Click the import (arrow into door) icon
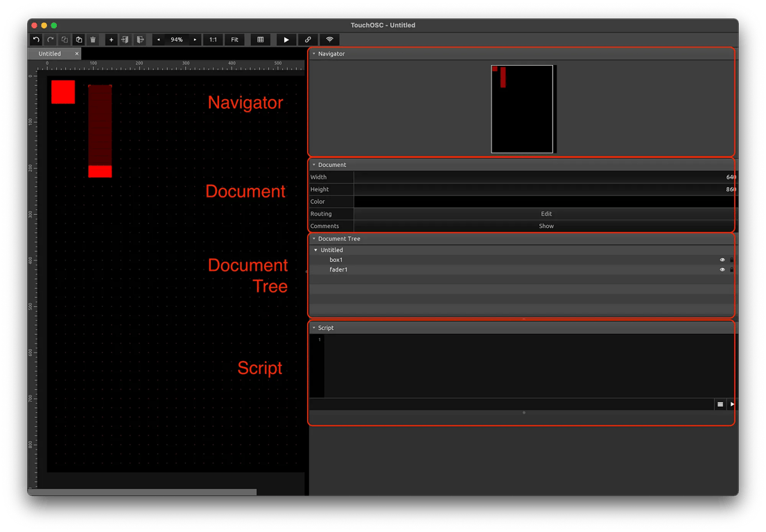 pos(125,39)
